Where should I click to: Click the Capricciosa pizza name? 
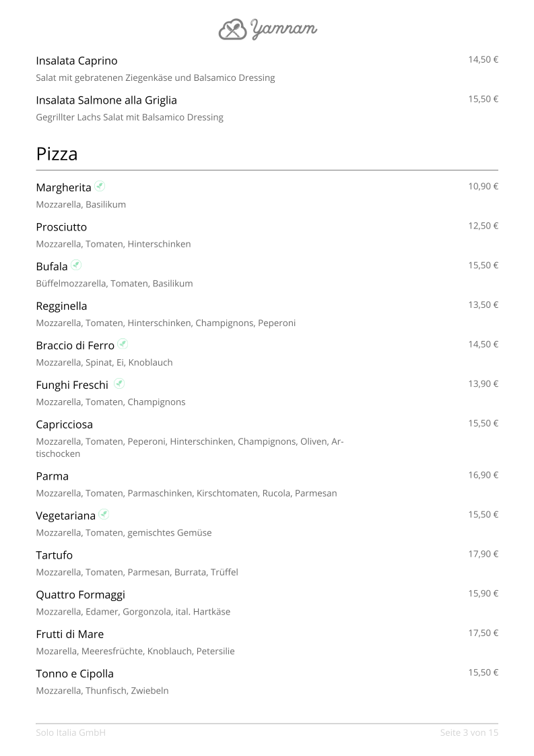[65, 424]
